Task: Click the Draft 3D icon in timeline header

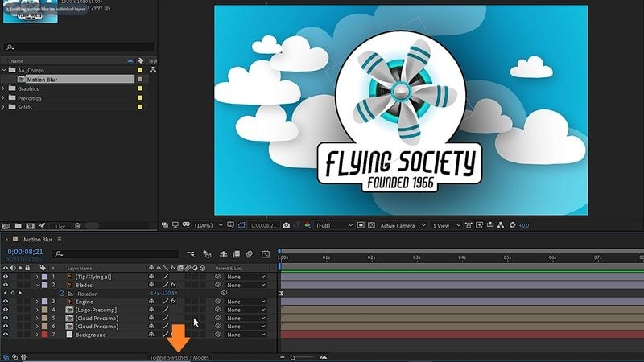Action: pos(207,254)
